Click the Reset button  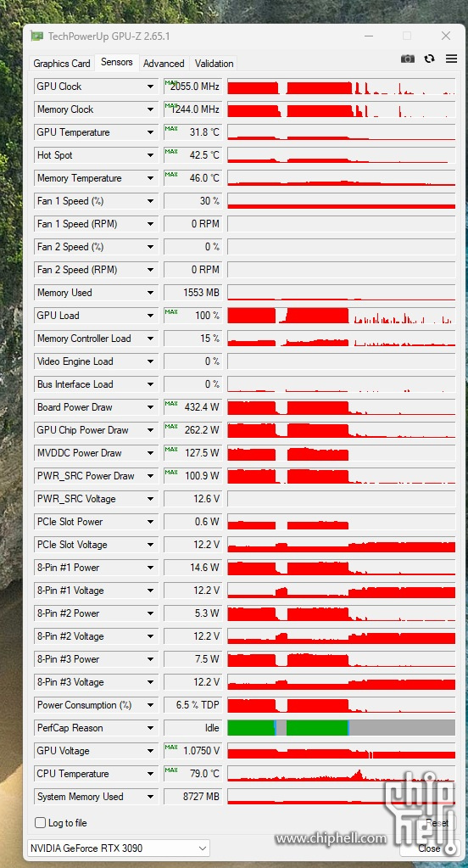(x=437, y=823)
